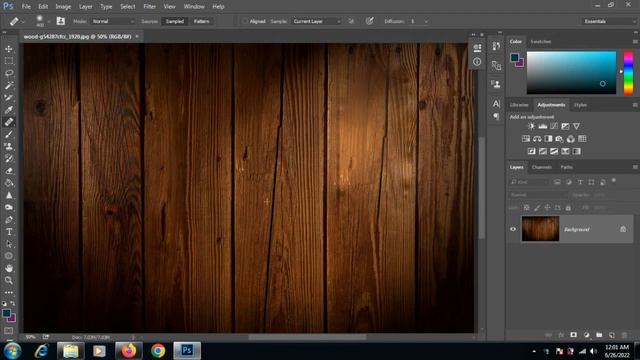Image resolution: width=640 pixels, height=360 pixels.
Task: Hide the Background layer eye icon
Action: pos(513,229)
